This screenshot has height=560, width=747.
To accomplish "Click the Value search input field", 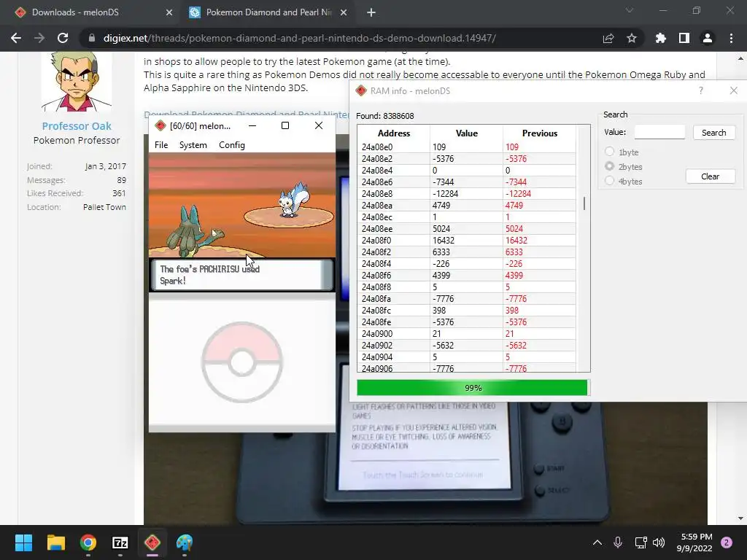I will 659,133.
